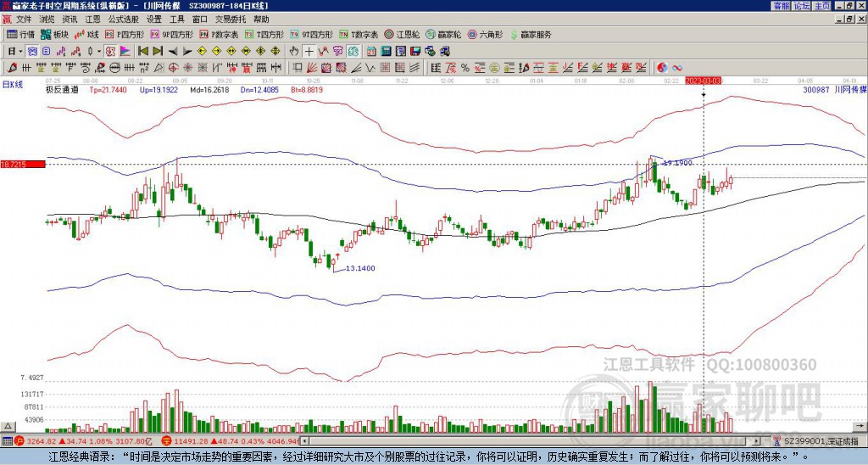Select the percent sign % tool

click(465, 68)
